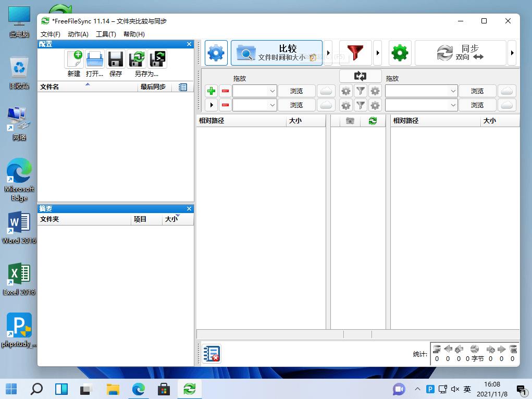Toggle the local filter funnel between the folder panes
Viewport: 532px width, 399px height.
(360, 91)
